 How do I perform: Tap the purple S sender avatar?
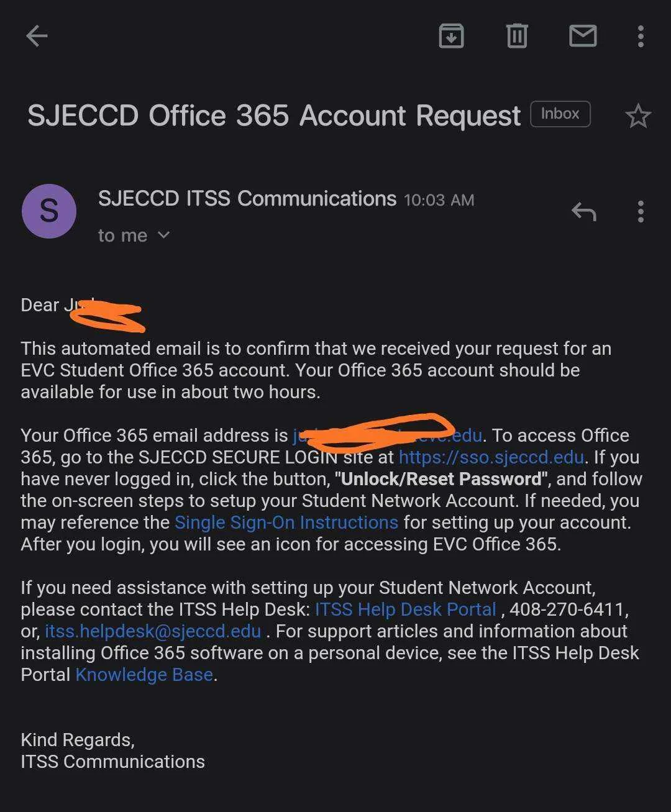pyautogui.click(x=49, y=211)
